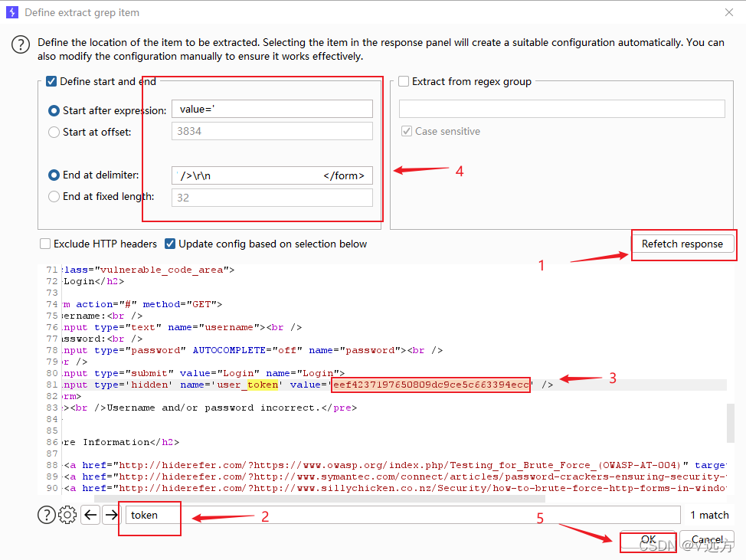Image resolution: width=746 pixels, height=560 pixels.
Task: Click the Refetch response button
Action: click(x=682, y=244)
